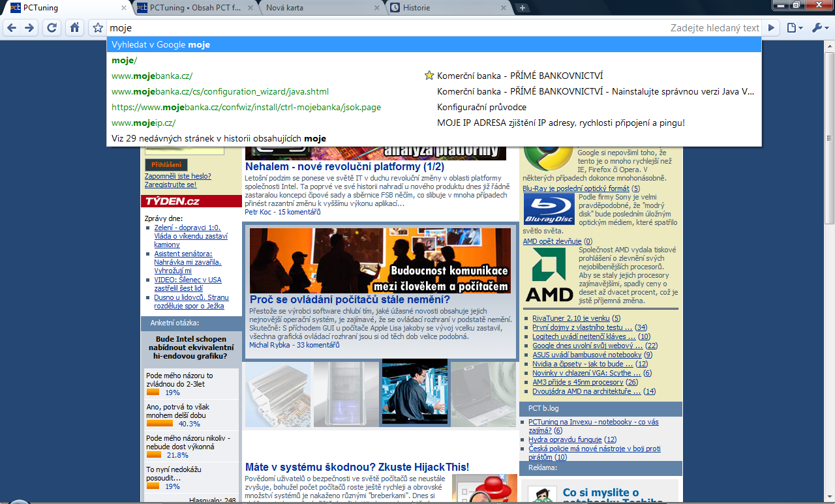835x504 pixels.
Task: Click the heatsink cooler thumbnail
Action: [x=279, y=394]
